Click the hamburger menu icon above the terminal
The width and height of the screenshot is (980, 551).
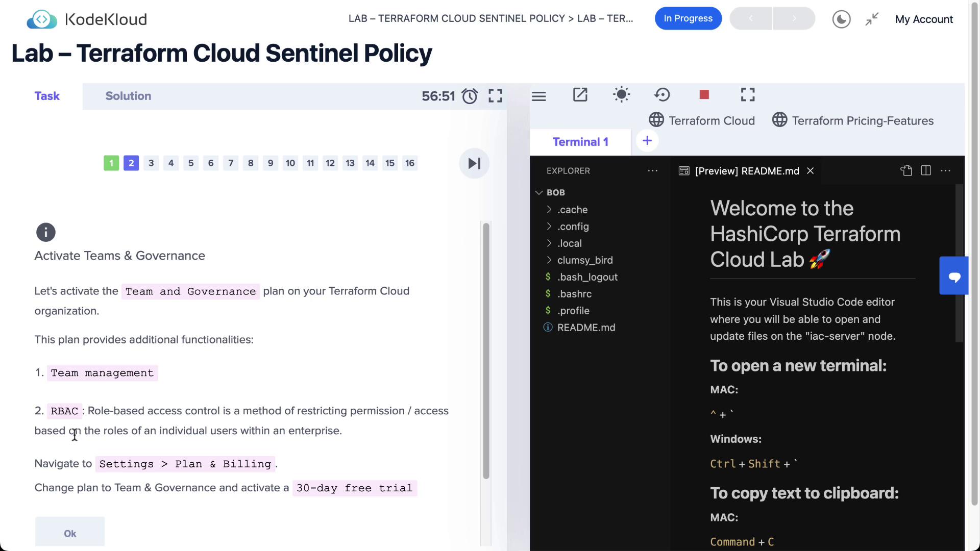538,96
